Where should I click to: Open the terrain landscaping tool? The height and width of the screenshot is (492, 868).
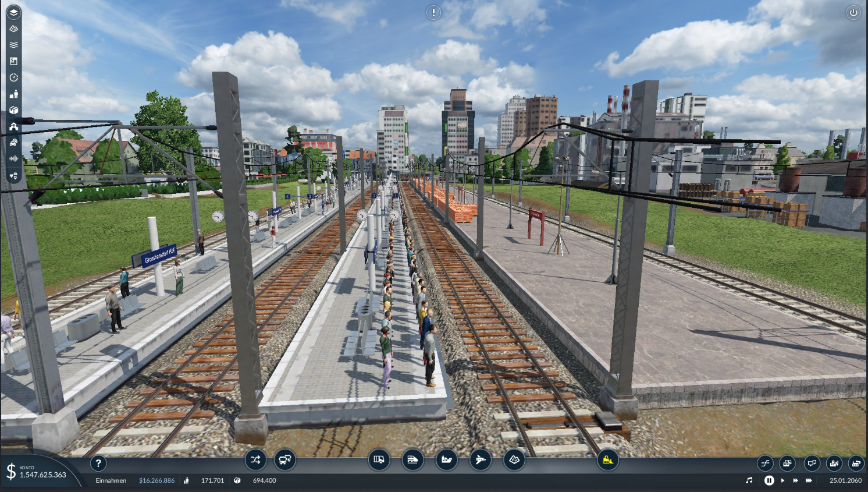click(514, 460)
